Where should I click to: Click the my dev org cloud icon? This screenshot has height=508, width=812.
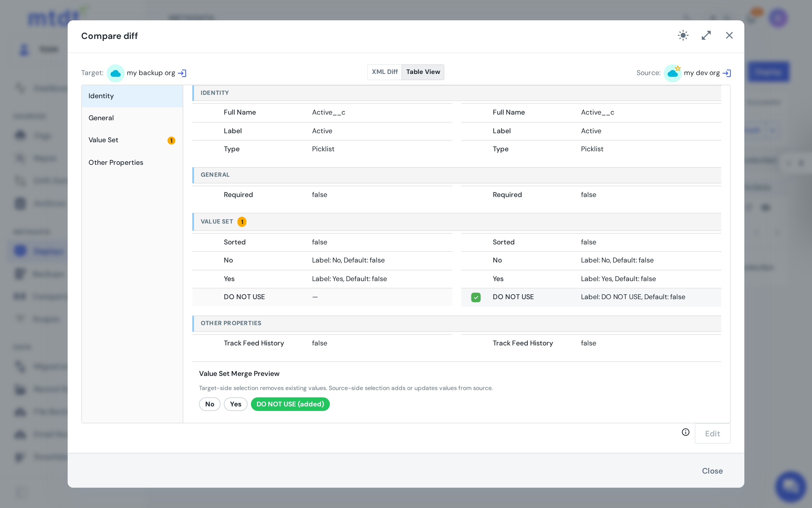(x=673, y=73)
